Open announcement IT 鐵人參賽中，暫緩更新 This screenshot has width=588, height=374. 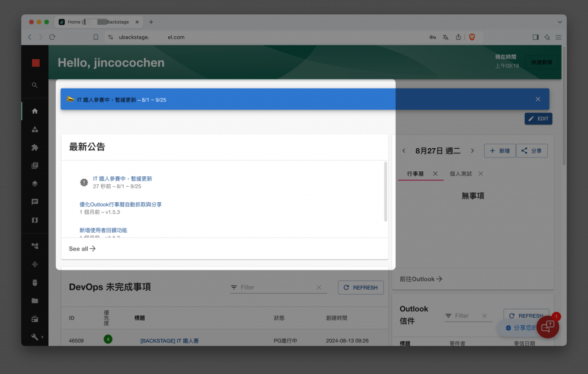coord(122,179)
